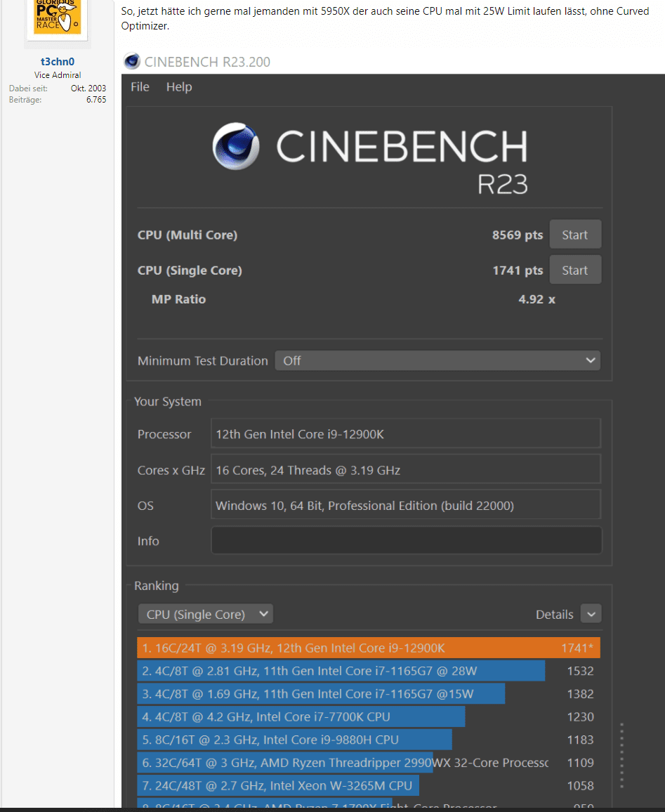Open the profile link of user t3chn0
Viewport: 665px width, 812px height.
(x=58, y=62)
